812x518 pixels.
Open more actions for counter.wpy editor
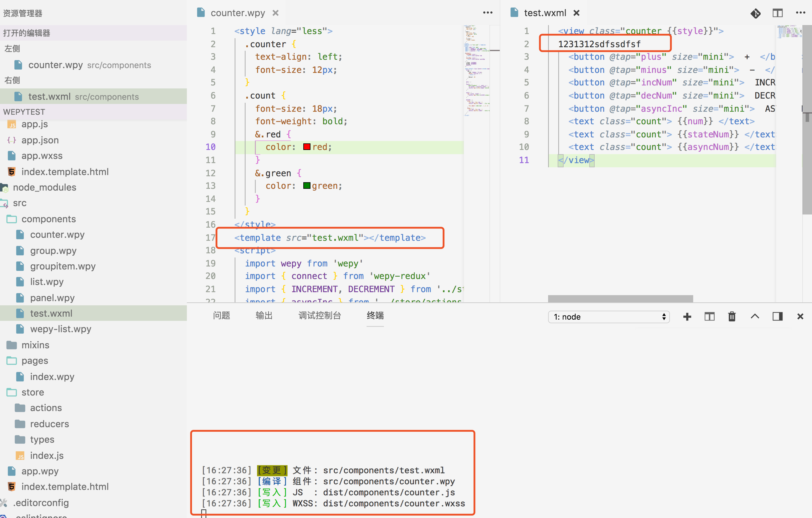point(487,12)
